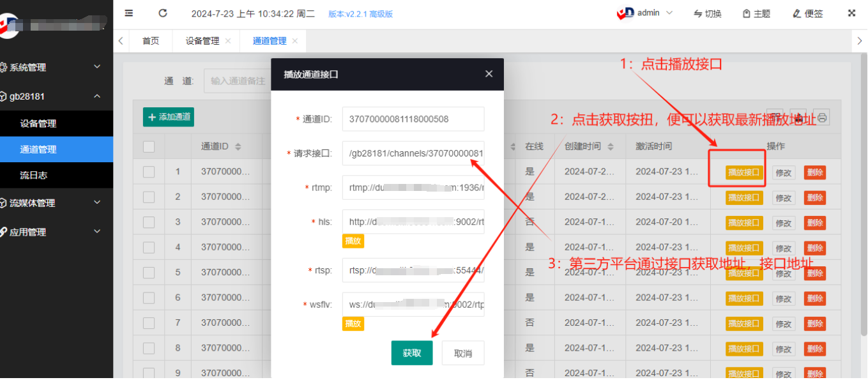868x380 pixels.
Task: Click the 播放 button under hls
Action: click(353, 241)
